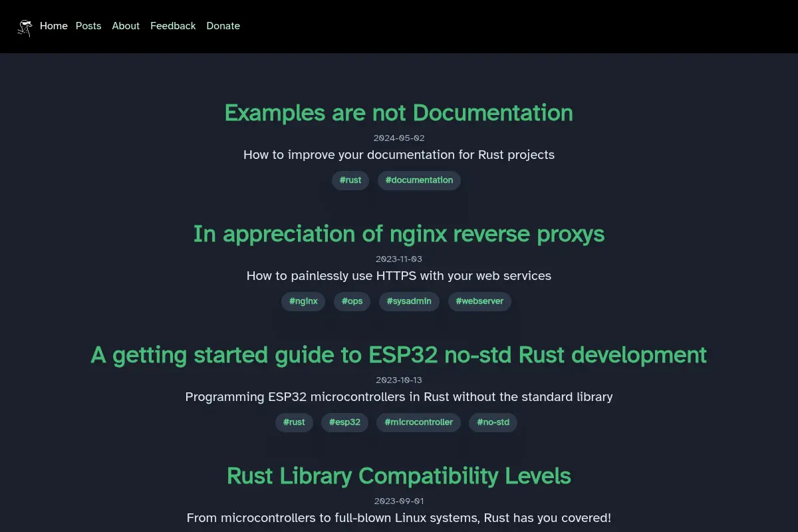This screenshot has height=532, width=798.
Task: Click the date 2023-11-03
Action: 399,259
